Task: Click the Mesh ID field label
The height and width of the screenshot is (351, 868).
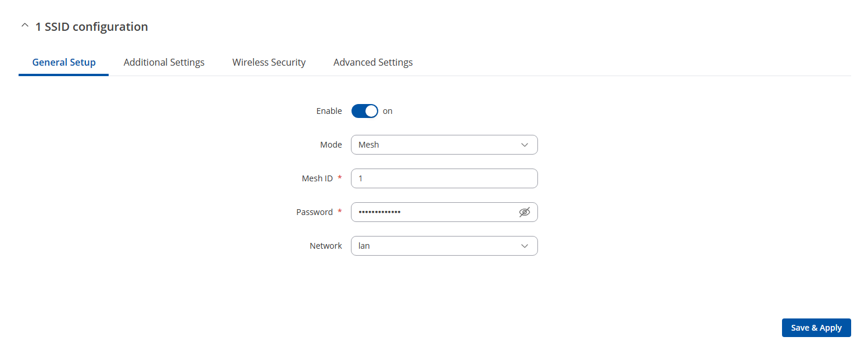Action: [317, 178]
